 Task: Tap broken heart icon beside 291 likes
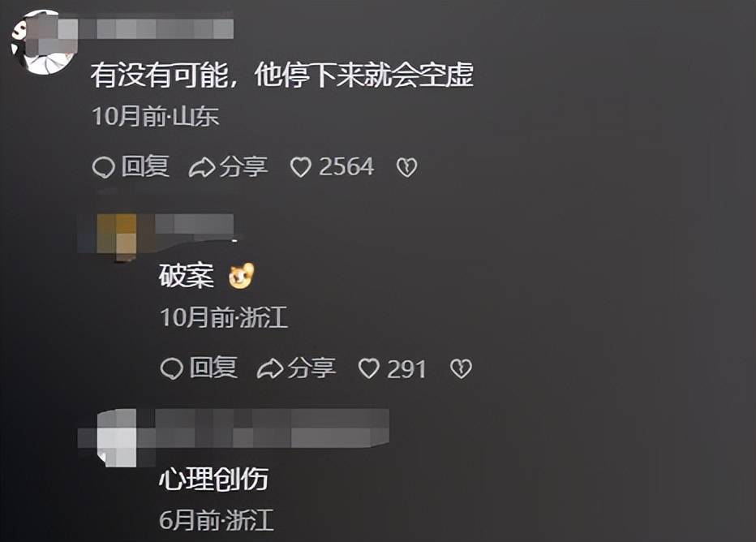click(461, 369)
